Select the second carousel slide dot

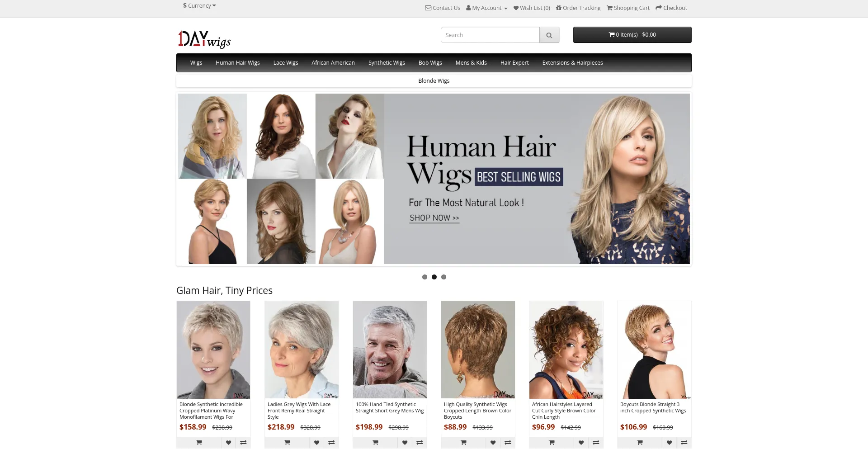pyautogui.click(x=434, y=277)
